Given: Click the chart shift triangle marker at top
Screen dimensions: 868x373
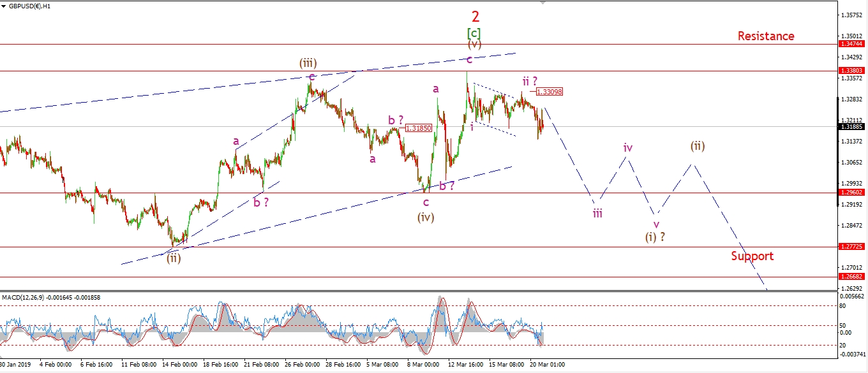Looking at the screenshot, I should click(x=543, y=3).
